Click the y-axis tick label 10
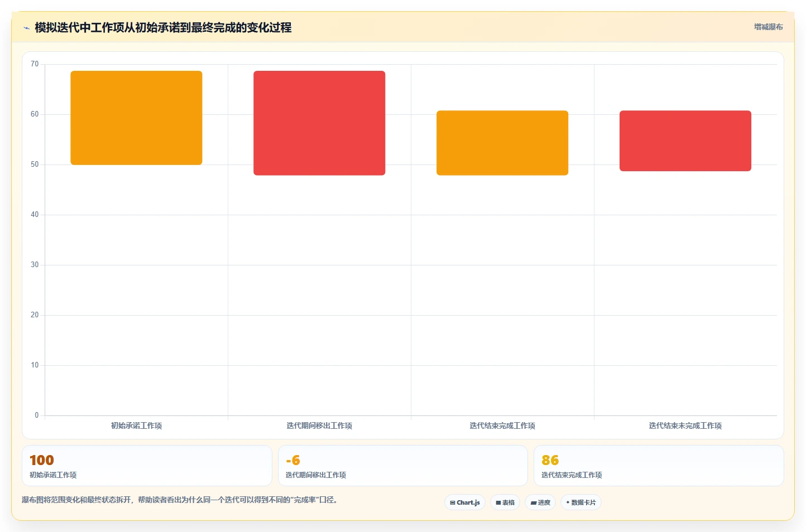 pyautogui.click(x=35, y=365)
